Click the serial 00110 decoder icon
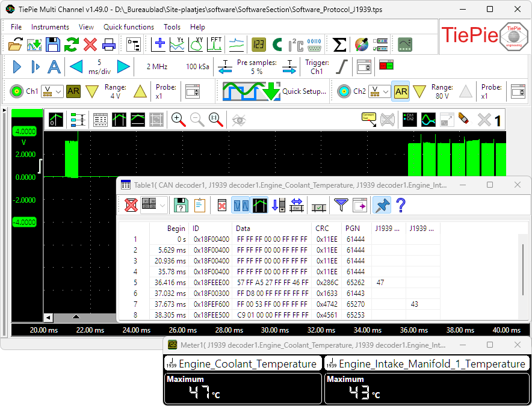 click(314, 45)
